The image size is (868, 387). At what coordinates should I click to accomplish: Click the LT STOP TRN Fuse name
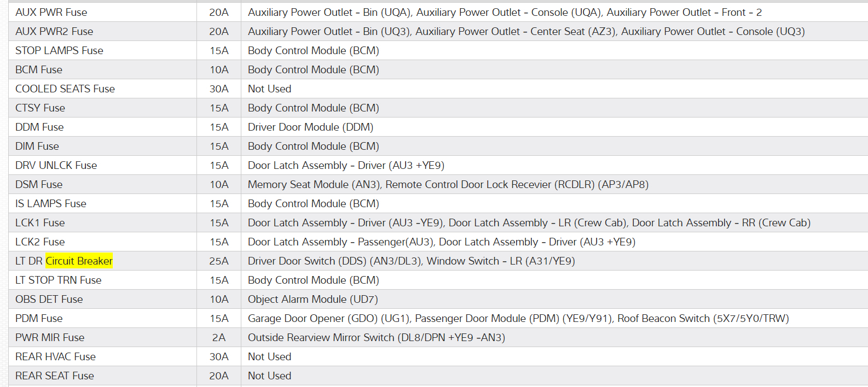(59, 280)
